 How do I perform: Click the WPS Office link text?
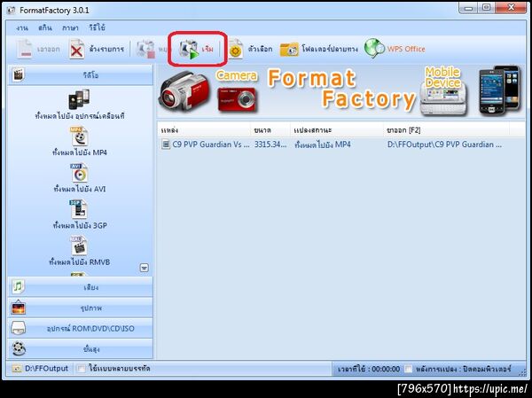(x=406, y=50)
